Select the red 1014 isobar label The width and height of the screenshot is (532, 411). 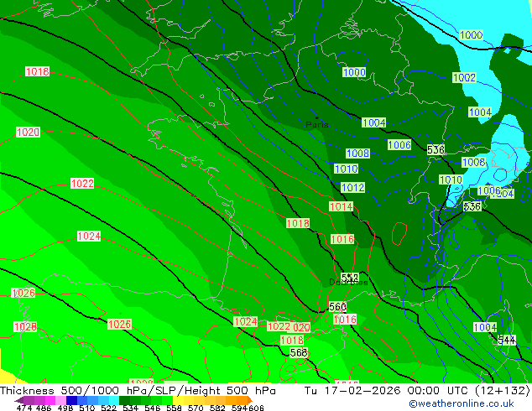341,206
